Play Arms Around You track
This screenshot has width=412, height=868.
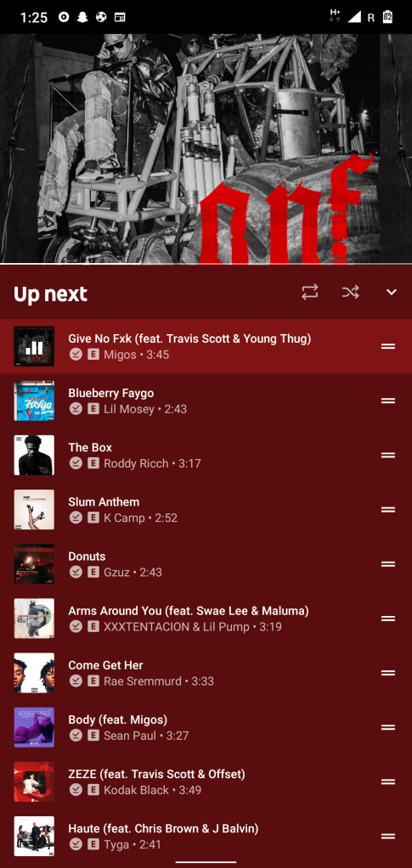click(x=206, y=619)
